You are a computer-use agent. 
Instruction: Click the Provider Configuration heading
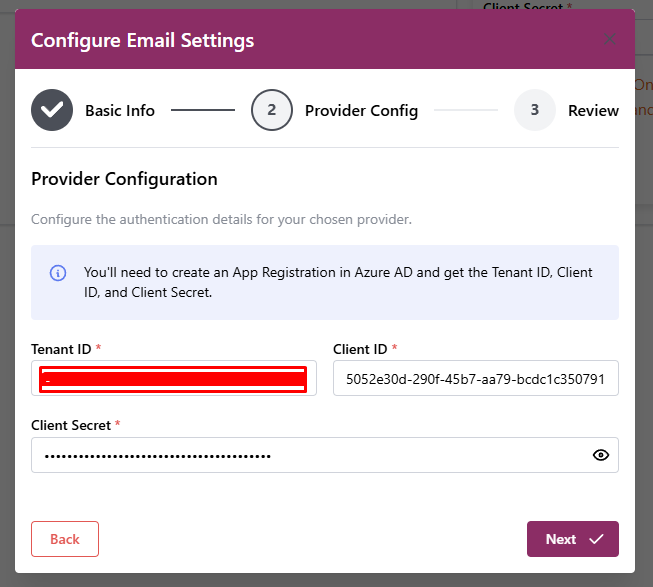pyautogui.click(x=124, y=179)
